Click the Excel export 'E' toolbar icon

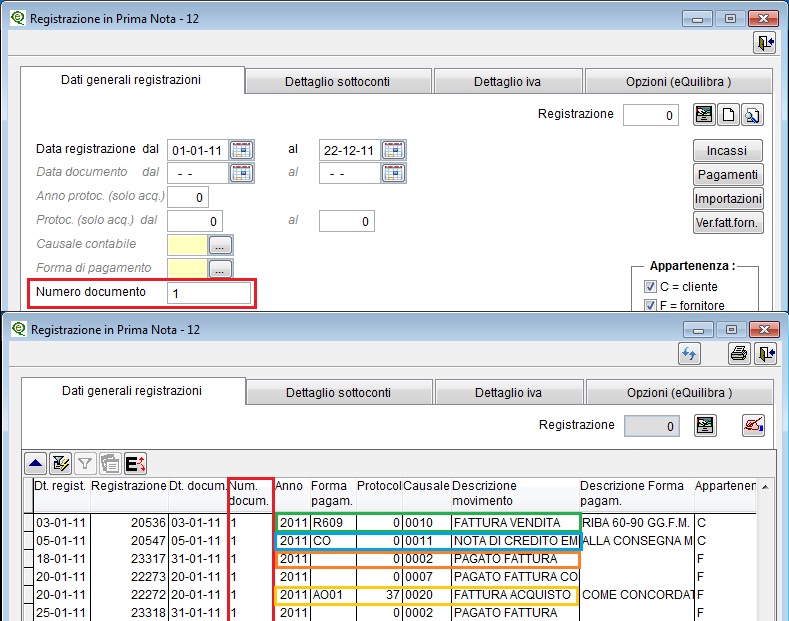click(x=135, y=463)
